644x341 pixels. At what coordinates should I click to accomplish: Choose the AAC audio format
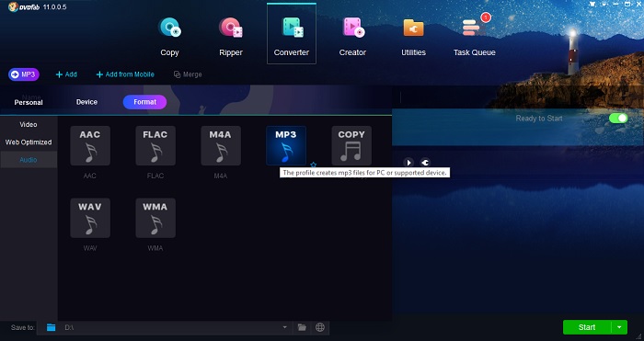[90, 145]
